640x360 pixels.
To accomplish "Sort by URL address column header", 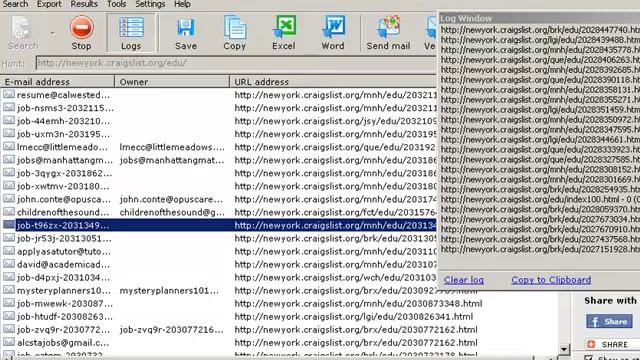I will (x=333, y=82).
